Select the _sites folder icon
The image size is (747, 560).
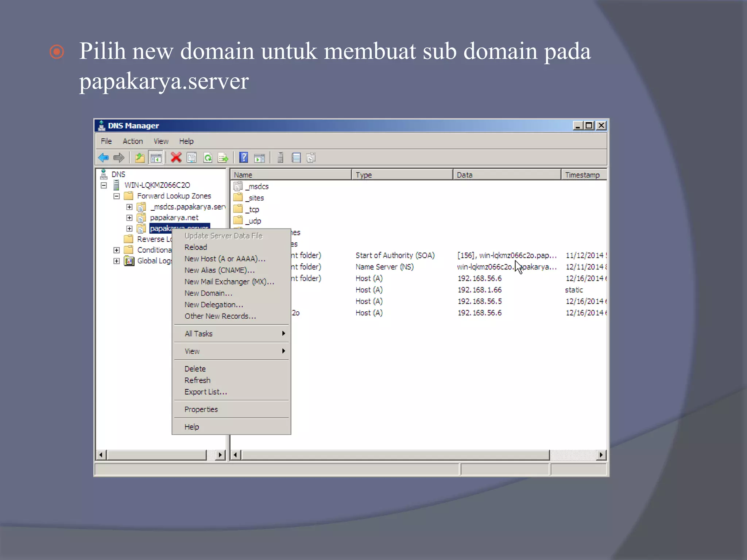click(x=238, y=198)
